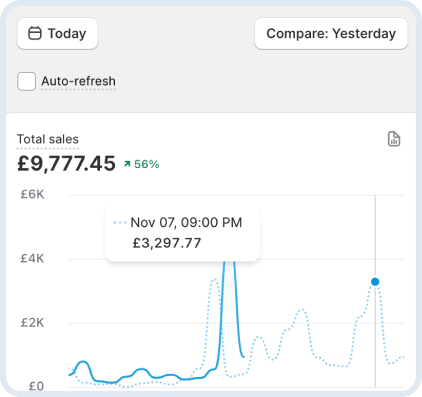
Task: Click the £3,297.77 tooltip value
Action: tap(167, 243)
